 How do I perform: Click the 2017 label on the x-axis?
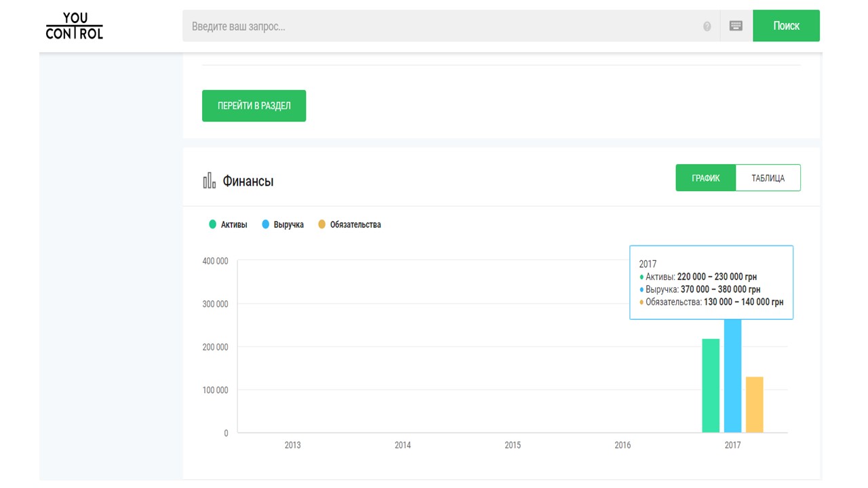point(732,445)
